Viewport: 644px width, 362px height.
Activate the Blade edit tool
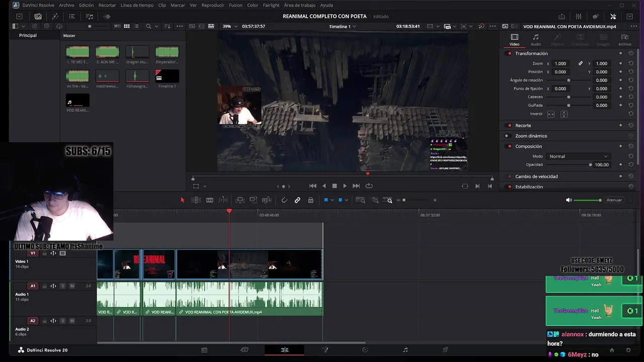tap(210, 200)
